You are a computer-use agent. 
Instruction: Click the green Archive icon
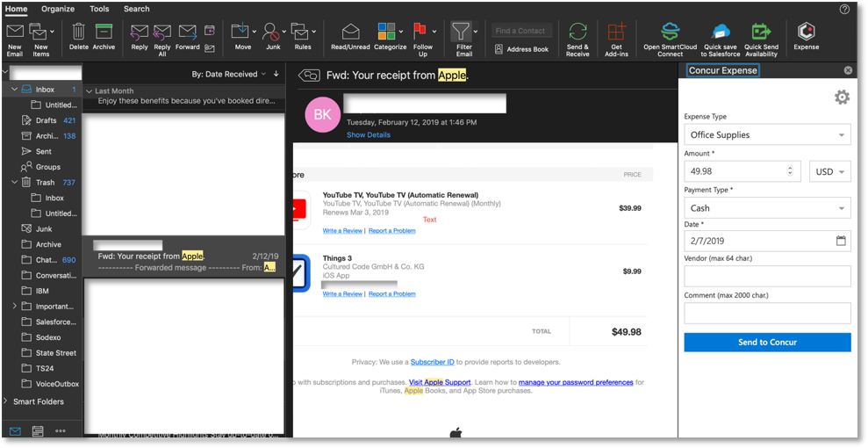tap(104, 32)
